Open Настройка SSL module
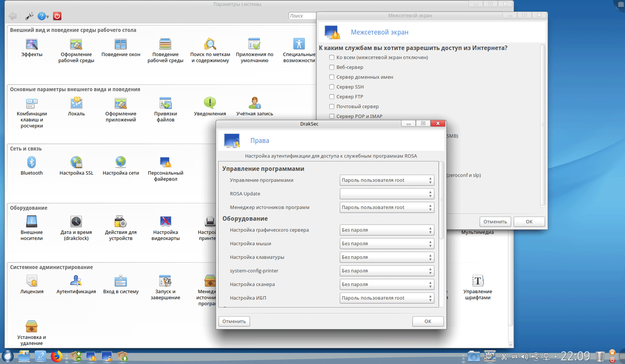Screen dimensions: 625x364 pyautogui.click(x=76, y=163)
